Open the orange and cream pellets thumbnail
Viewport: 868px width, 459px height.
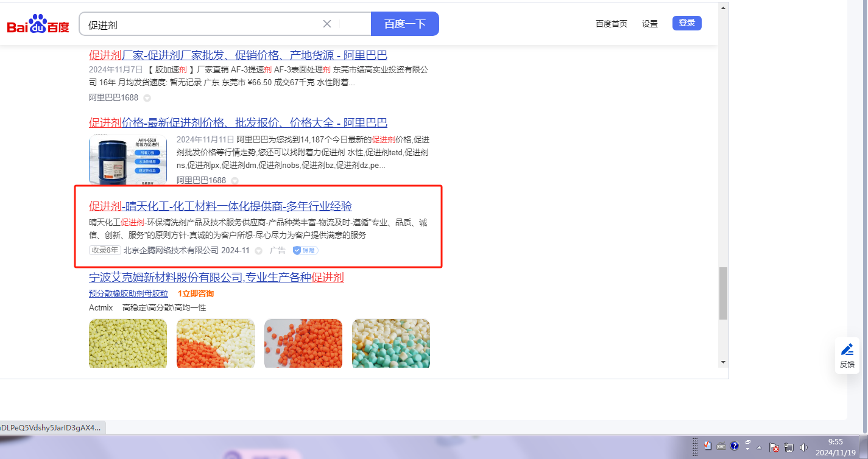tap(216, 343)
